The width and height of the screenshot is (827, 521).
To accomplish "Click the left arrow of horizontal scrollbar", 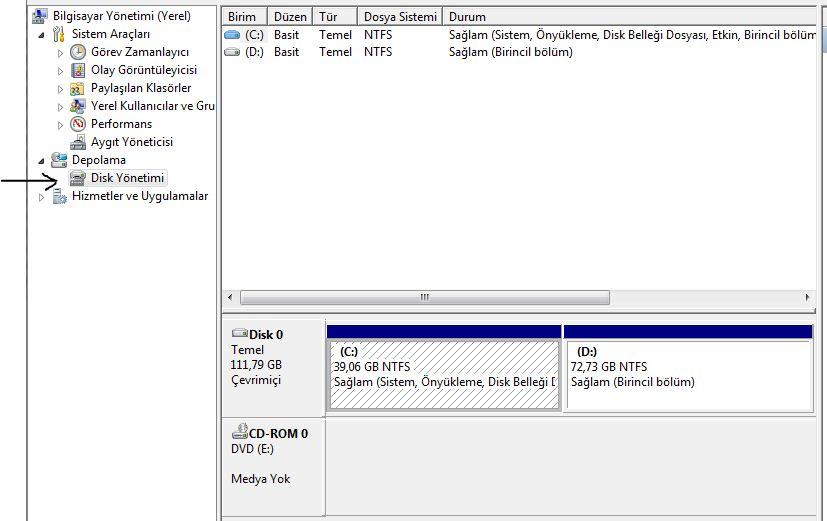I will 230,297.
